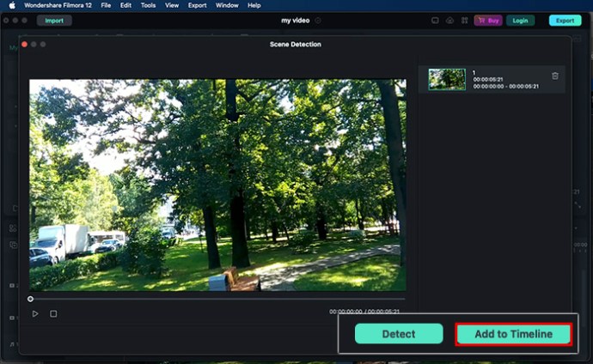Click Add to Timeline button
Image resolution: width=593 pixels, height=364 pixels.
click(x=513, y=334)
